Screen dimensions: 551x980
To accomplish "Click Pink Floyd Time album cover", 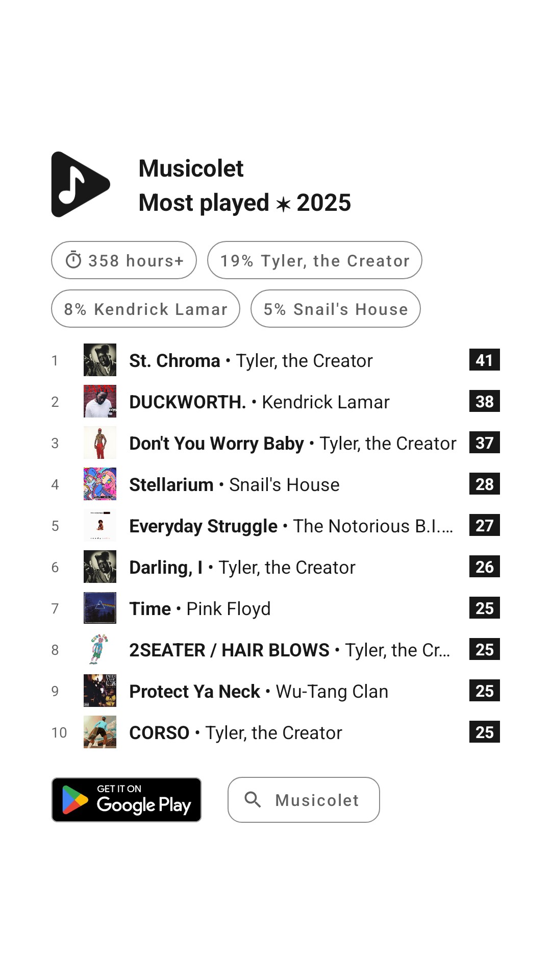I will click(100, 608).
